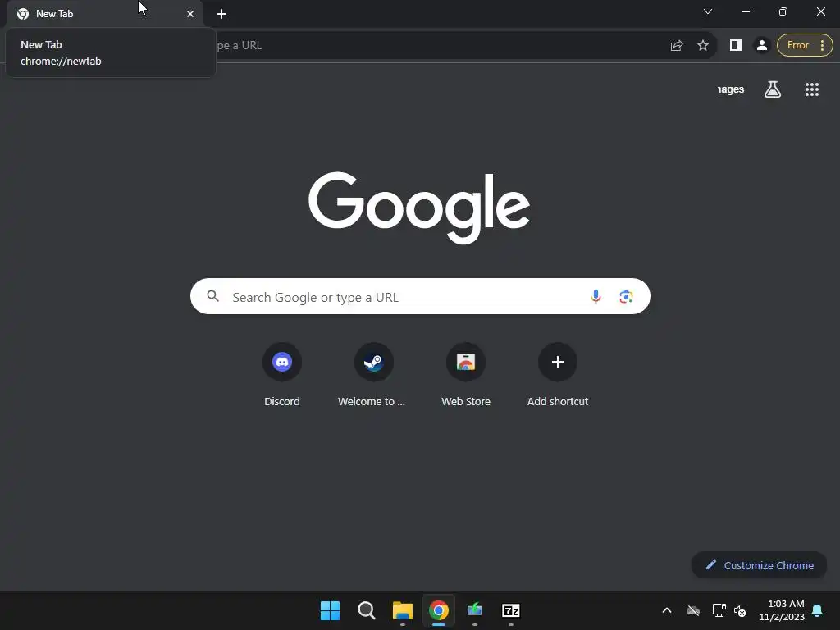Open the Discord shortcut
Screen dimensions: 840x630
click(x=282, y=362)
